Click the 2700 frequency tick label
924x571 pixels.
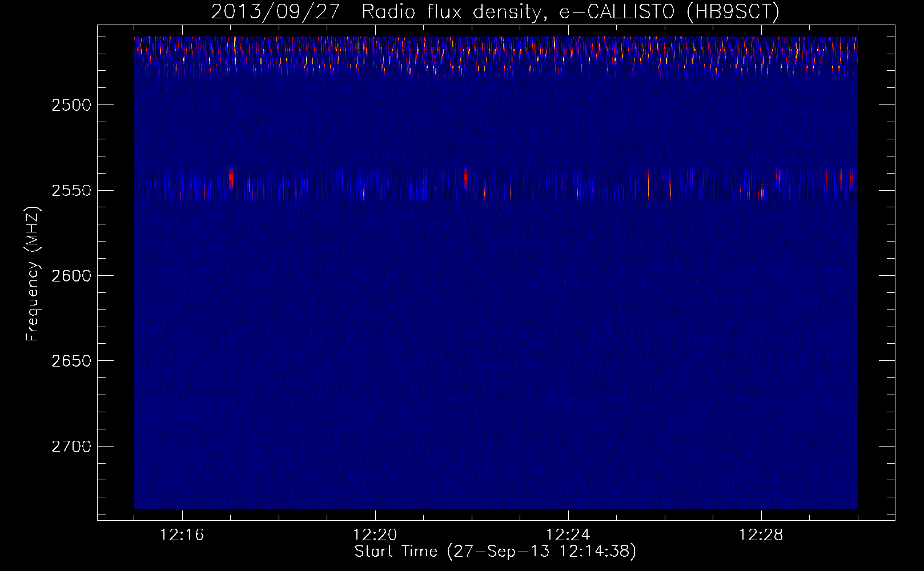(x=71, y=446)
